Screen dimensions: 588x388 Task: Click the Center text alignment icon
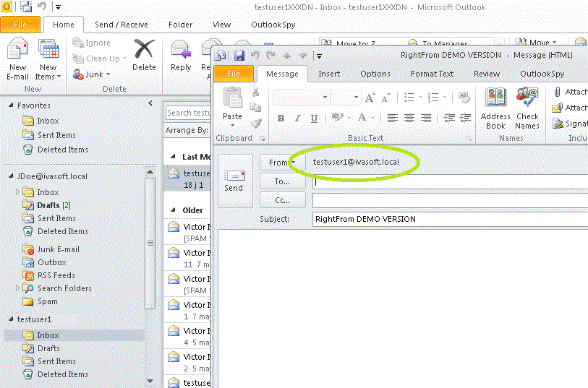pyautogui.click(x=409, y=118)
